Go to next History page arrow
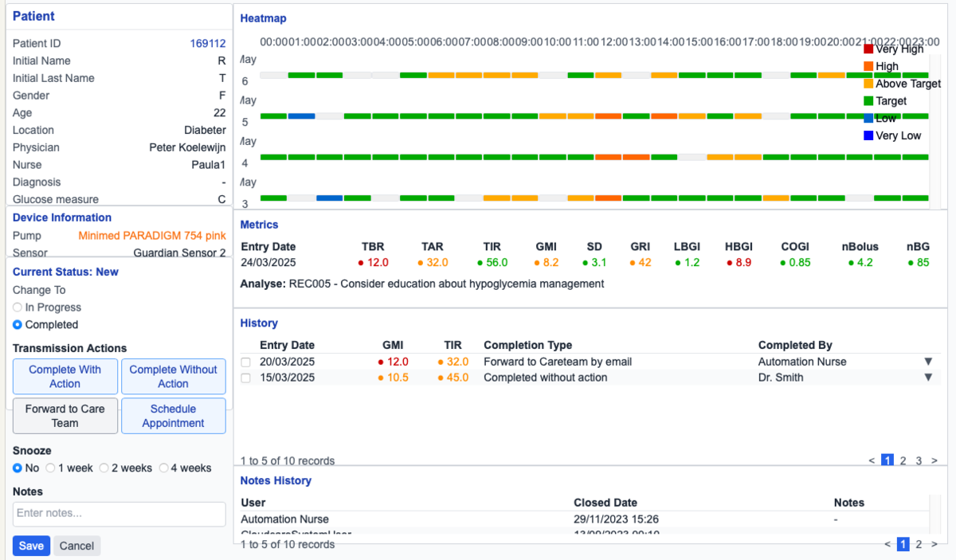This screenshot has height=560, width=956. [x=934, y=460]
